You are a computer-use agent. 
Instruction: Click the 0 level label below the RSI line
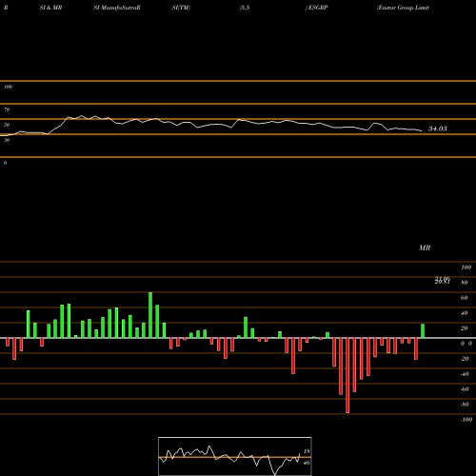coord(5,163)
